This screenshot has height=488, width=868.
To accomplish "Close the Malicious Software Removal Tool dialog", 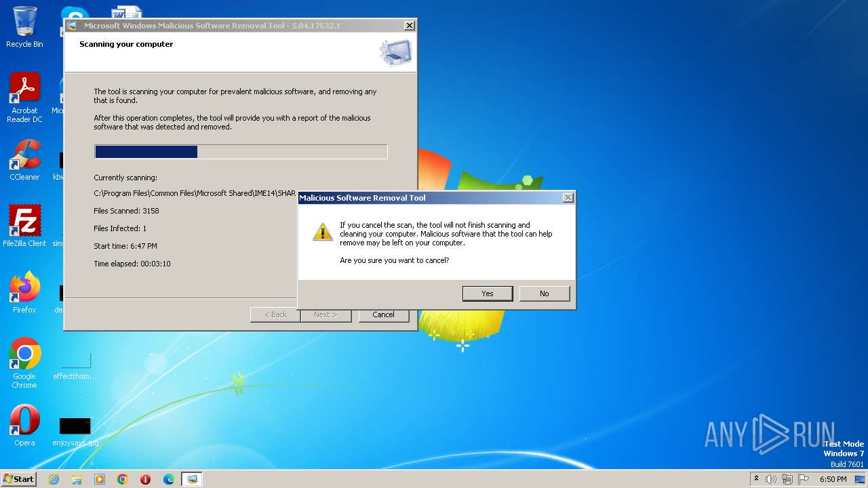I will [x=568, y=198].
